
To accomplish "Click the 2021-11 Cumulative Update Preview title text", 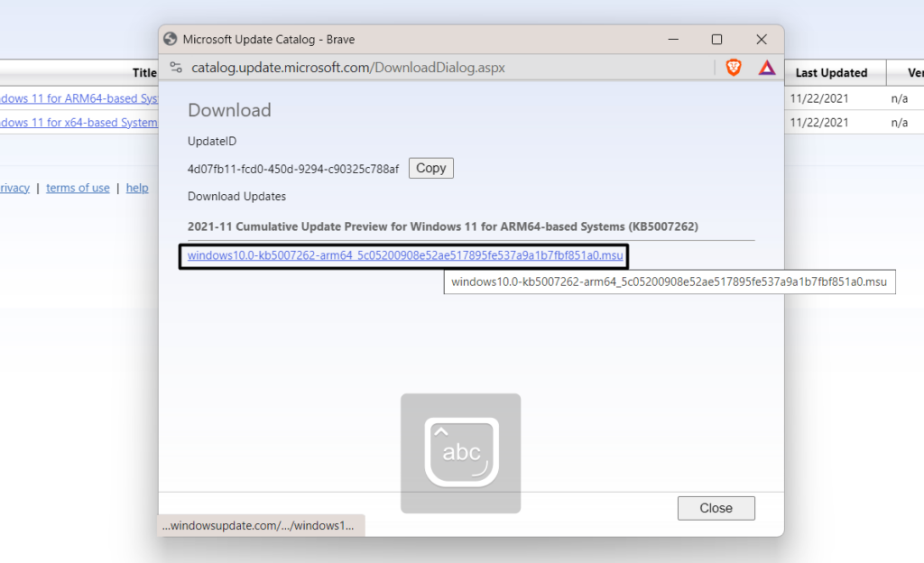I will tap(442, 226).
